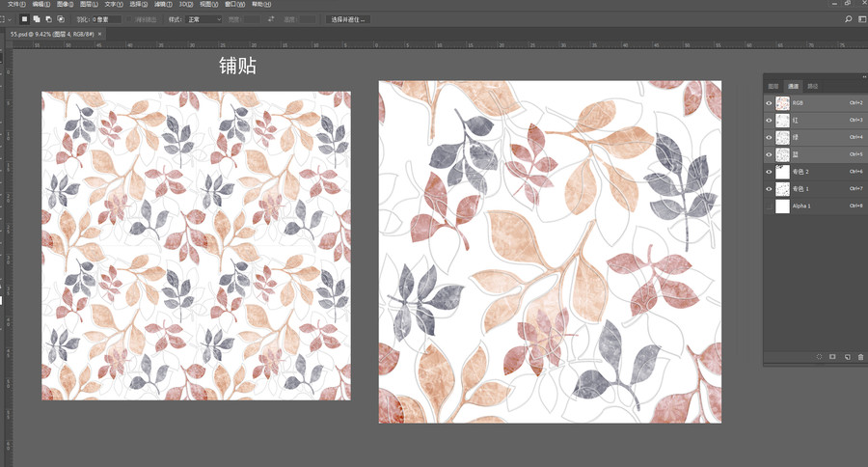The image size is (868, 467).
Task: Select the 绿 channel thumbnail
Action: pos(782,137)
